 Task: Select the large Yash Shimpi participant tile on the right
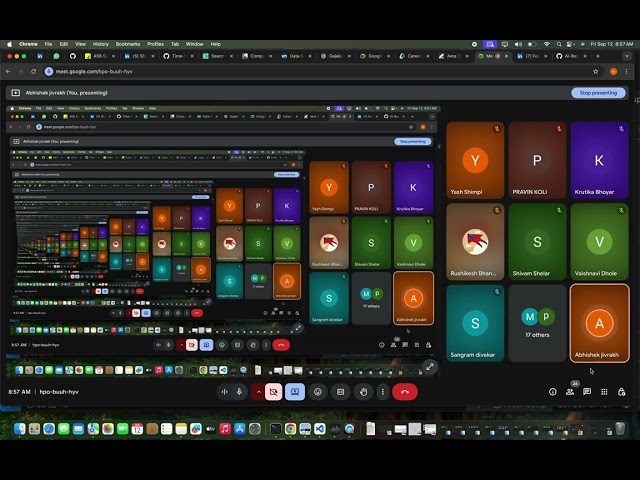475,160
